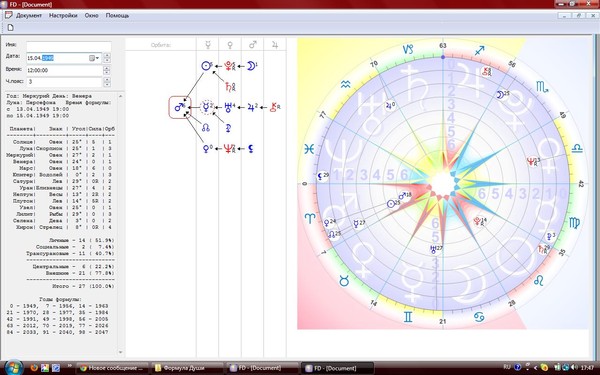Viewport: 600px width, 375px height.
Task: Click the Moon glyph in the formula diagram
Action: pyautogui.click(x=251, y=66)
